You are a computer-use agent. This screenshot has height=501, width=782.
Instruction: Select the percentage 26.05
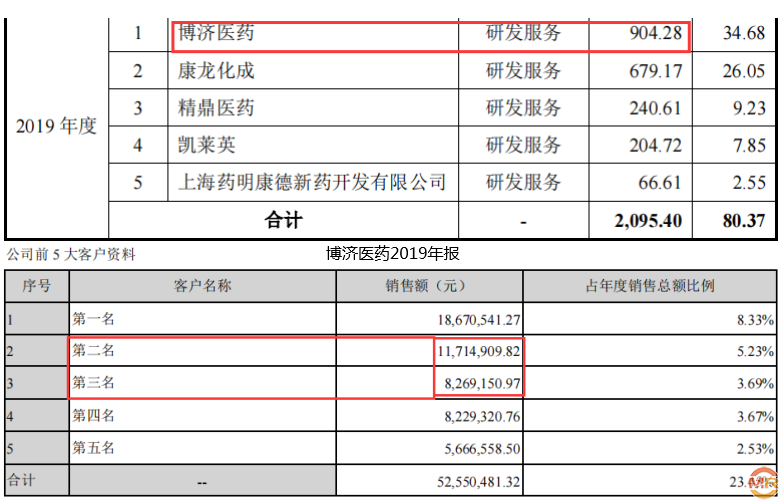[744, 71]
